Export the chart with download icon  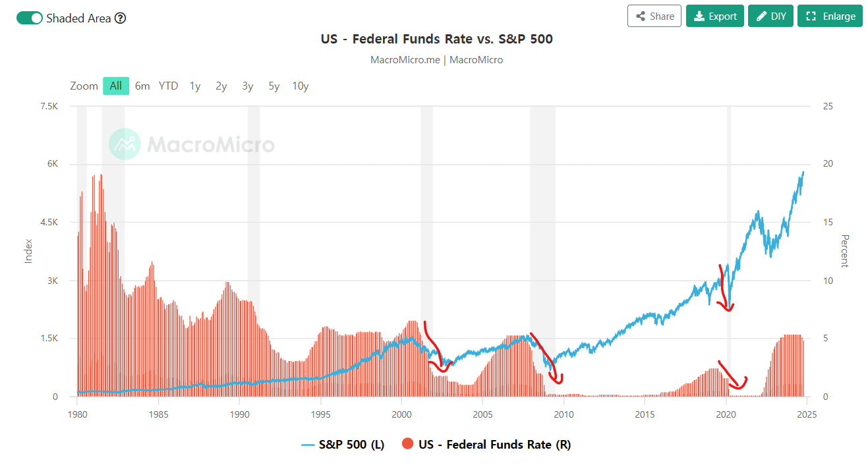click(715, 16)
